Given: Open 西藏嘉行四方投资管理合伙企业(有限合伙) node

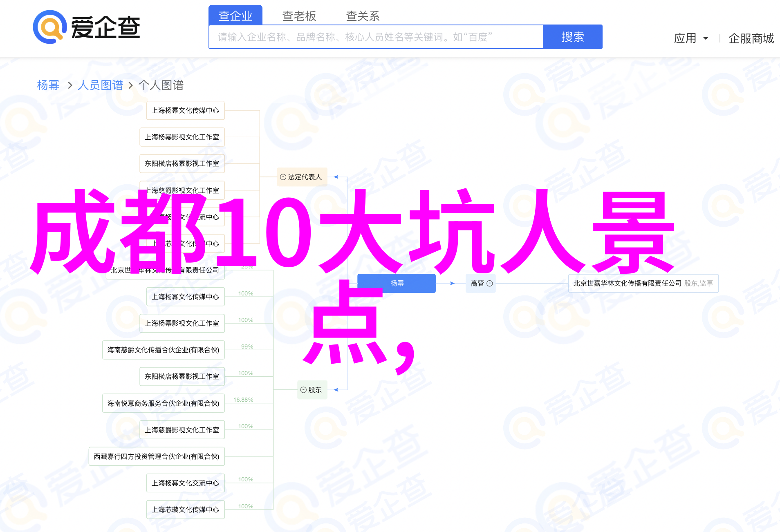Looking at the screenshot, I should pos(157,456).
